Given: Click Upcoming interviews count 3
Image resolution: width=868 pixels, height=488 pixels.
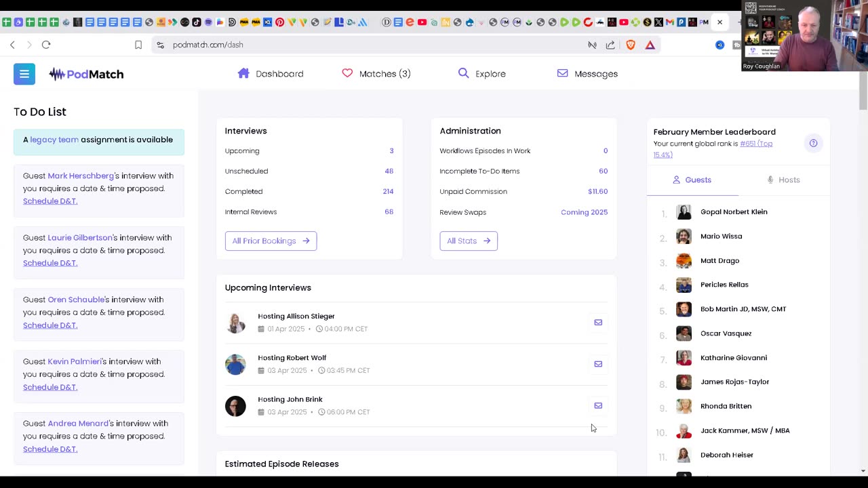Looking at the screenshot, I should pos(391,150).
